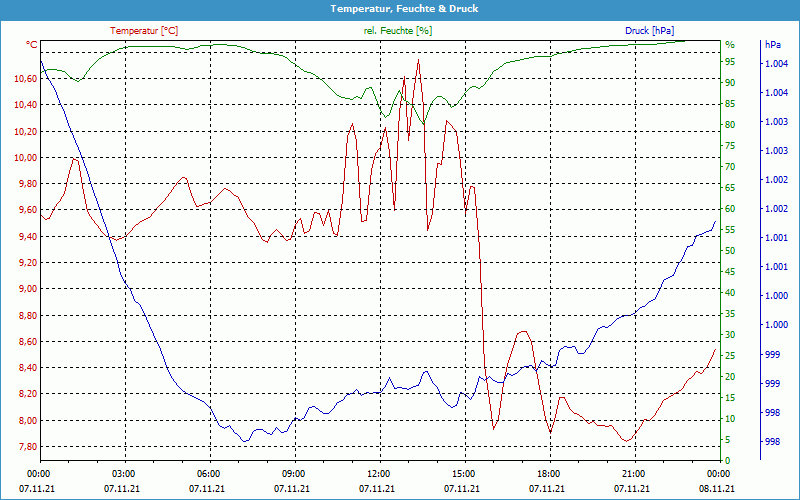
Task: Select the Temperatur [°C] legend label
Action: click(144, 31)
